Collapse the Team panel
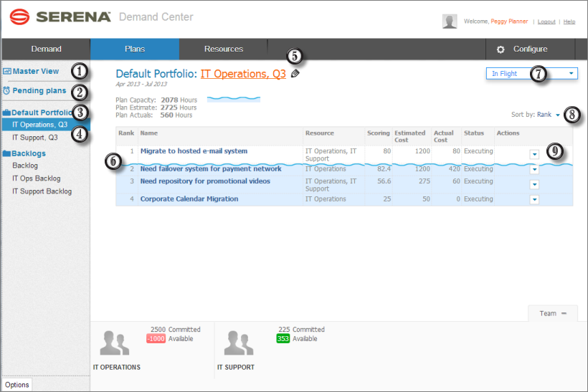 tap(564, 313)
